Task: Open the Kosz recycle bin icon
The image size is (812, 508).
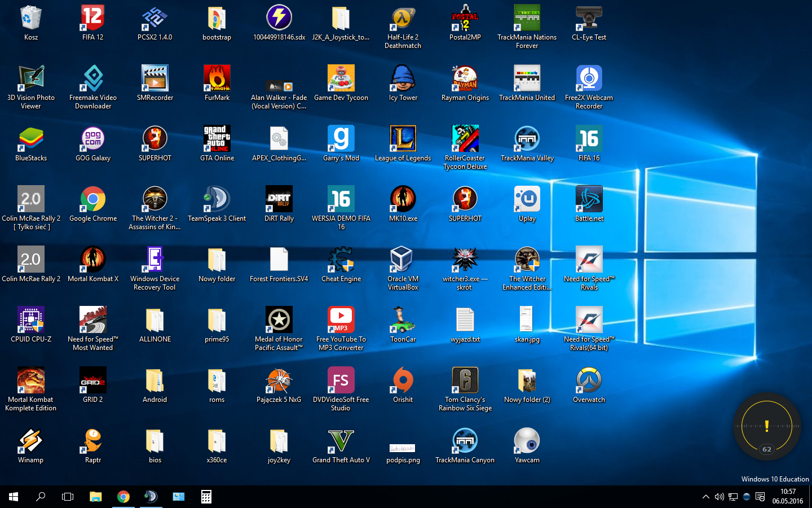Action: coord(31,18)
